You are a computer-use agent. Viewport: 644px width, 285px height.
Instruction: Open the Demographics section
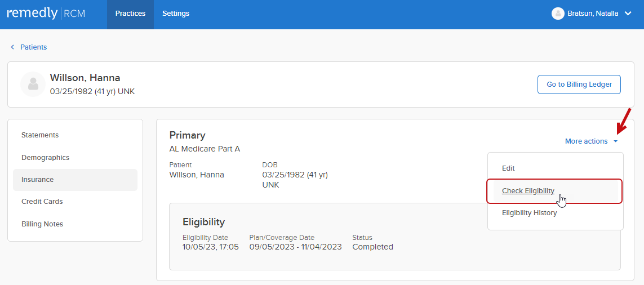pos(45,158)
